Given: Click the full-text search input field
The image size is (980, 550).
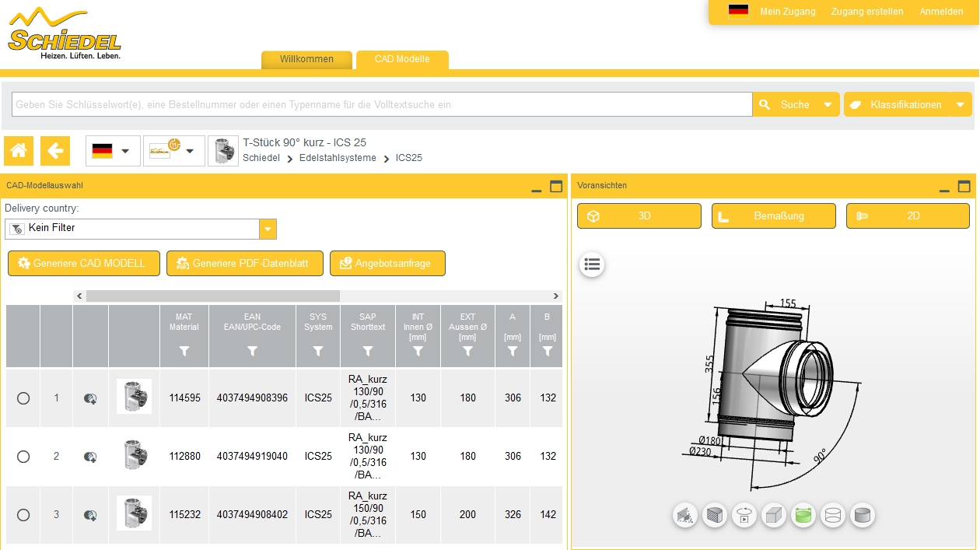Looking at the screenshot, I should [381, 104].
